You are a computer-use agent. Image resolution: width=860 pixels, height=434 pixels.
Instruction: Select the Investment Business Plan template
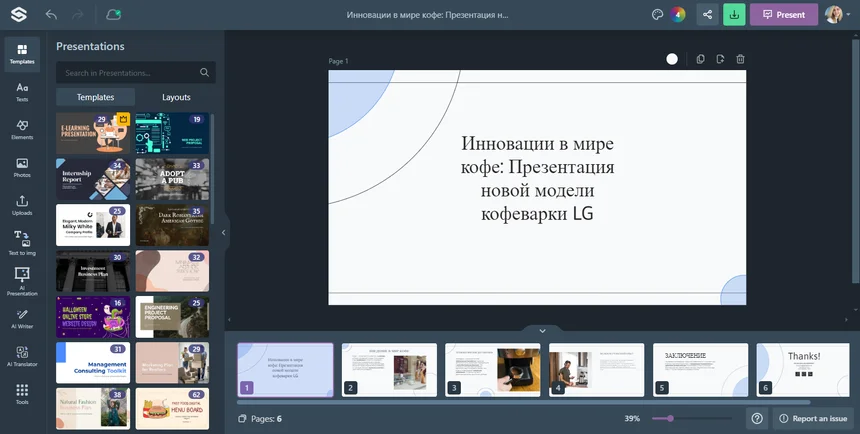(x=93, y=271)
